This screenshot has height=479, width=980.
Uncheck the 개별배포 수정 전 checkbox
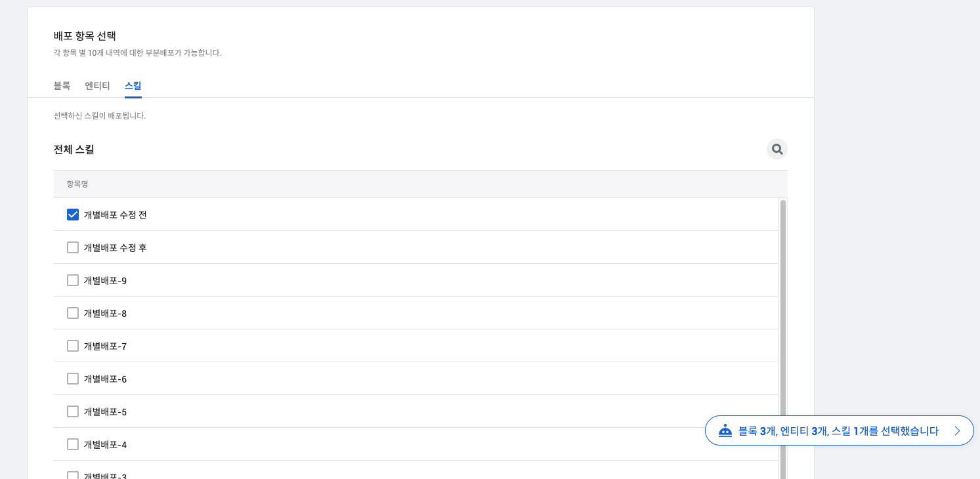pos(73,215)
